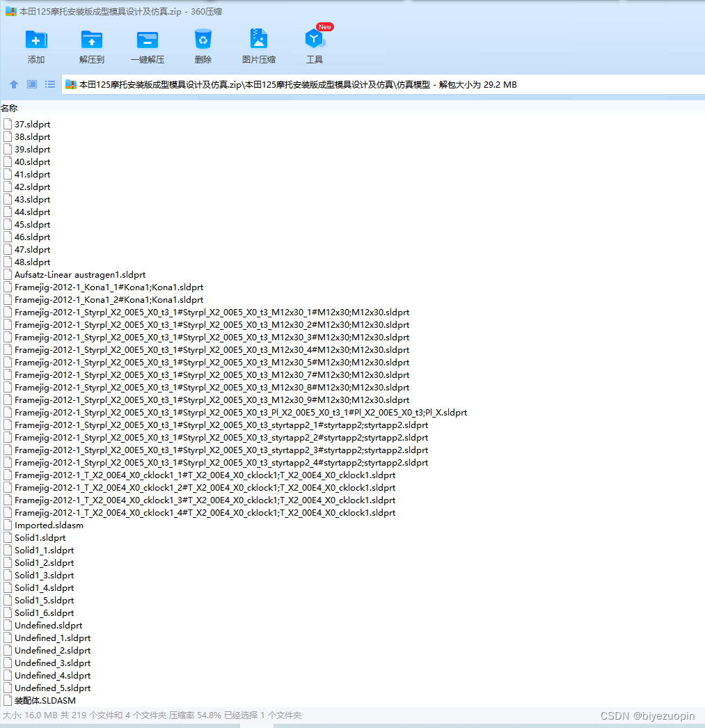The width and height of the screenshot is (705, 728).
Task: Select Imported.sldasm assembly file
Action: pyautogui.click(x=49, y=525)
